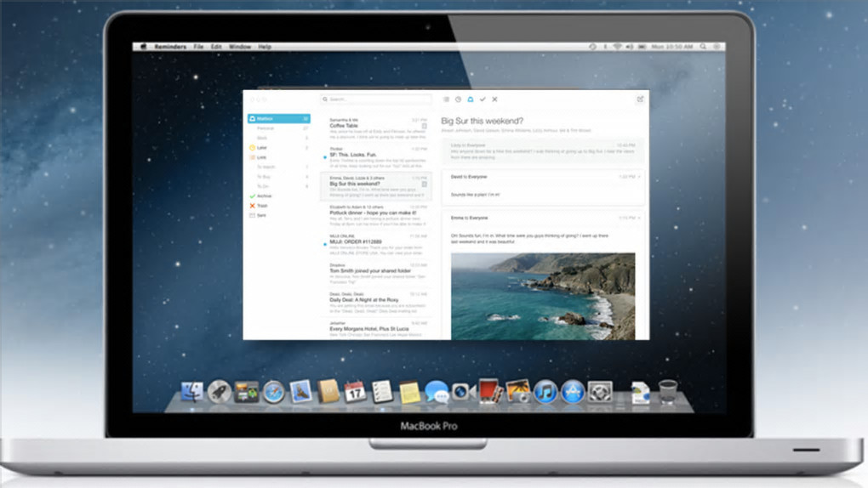
Task: Open the Help menu
Action: (x=266, y=47)
